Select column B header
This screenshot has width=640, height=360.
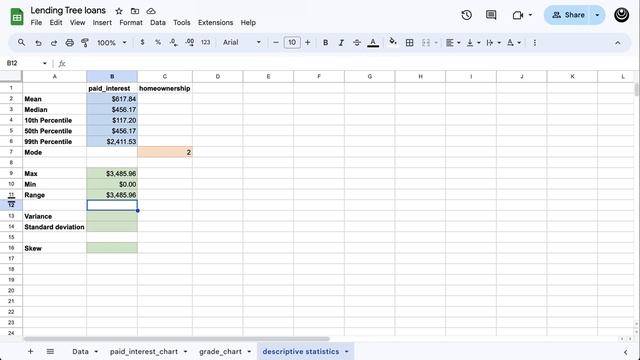click(112, 76)
